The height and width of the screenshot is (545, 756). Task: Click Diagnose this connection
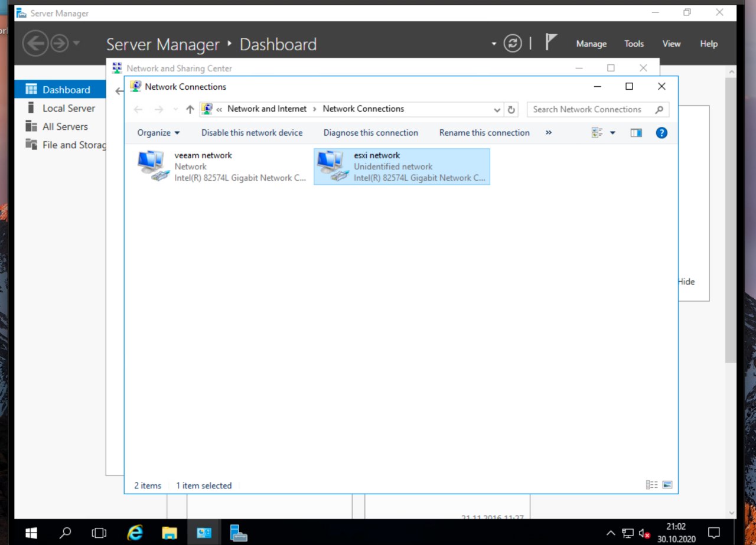(x=371, y=133)
